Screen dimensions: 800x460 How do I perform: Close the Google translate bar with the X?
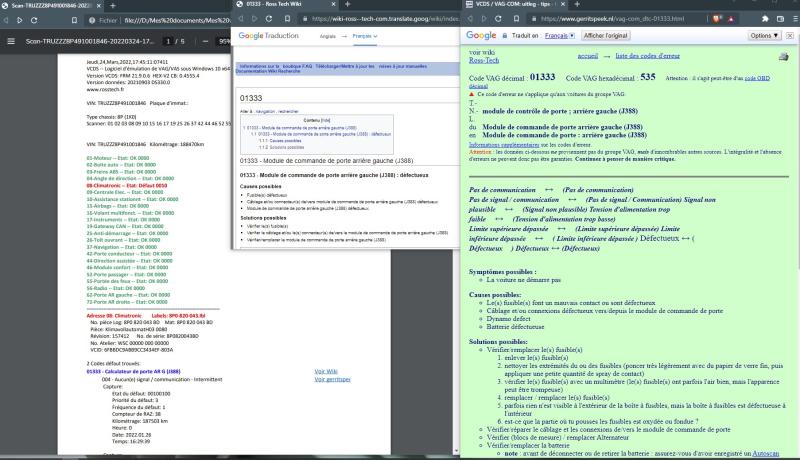790,36
